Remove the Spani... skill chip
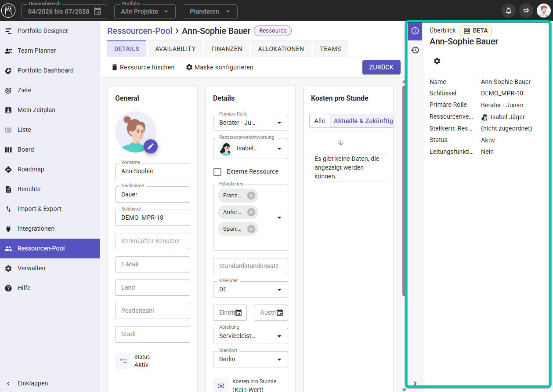Viewport: 553px width, 392px height. (x=251, y=229)
